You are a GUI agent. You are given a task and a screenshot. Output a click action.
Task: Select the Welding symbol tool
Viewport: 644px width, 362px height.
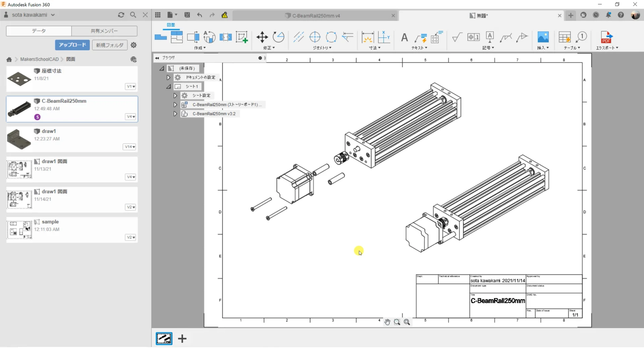pyautogui.click(x=506, y=37)
